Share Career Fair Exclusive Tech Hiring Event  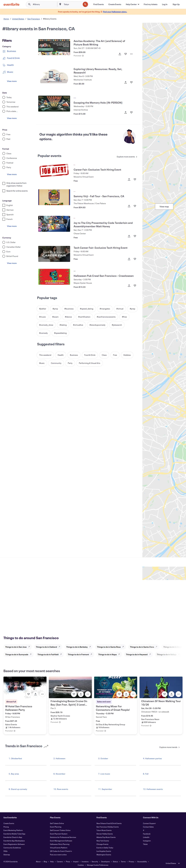pyautogui.click(x=129, y=179)
